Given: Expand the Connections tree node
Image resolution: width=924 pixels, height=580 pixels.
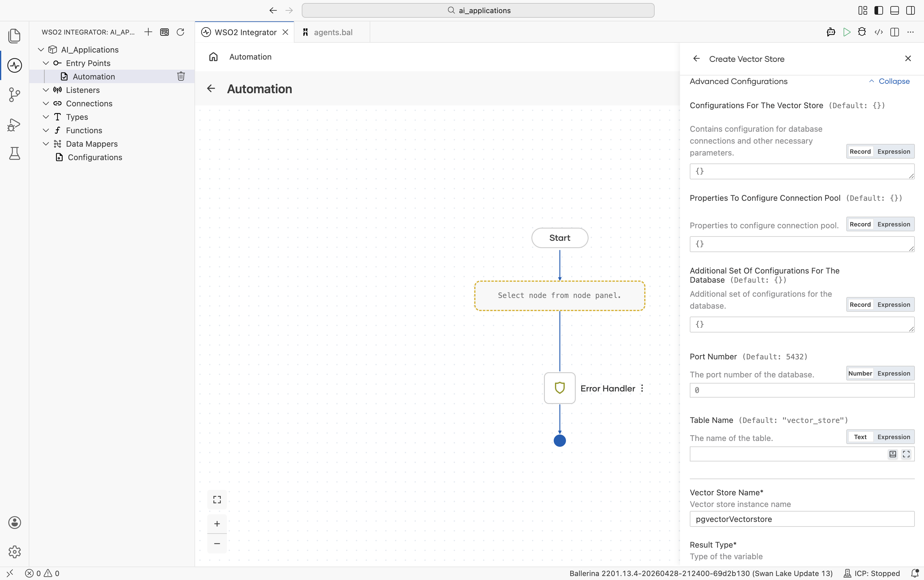Looking at the screenshot, I should [46, 103].
